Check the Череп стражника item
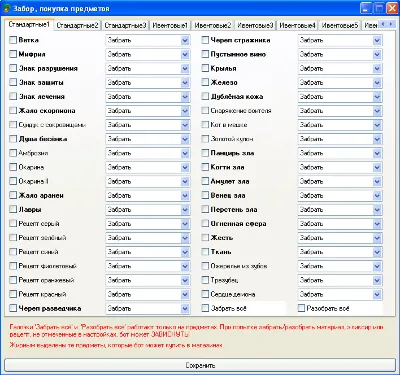The image size is (400, 375). [205, 40]
